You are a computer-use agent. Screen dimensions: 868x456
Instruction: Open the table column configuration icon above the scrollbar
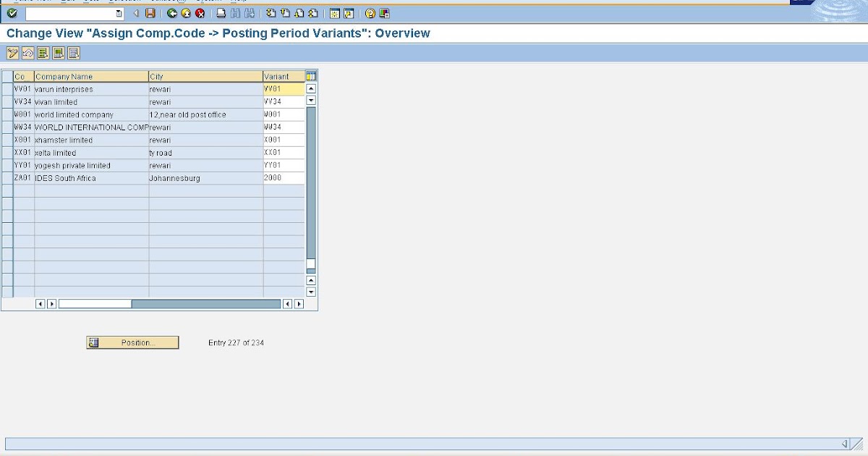click(x=310, y=75)
